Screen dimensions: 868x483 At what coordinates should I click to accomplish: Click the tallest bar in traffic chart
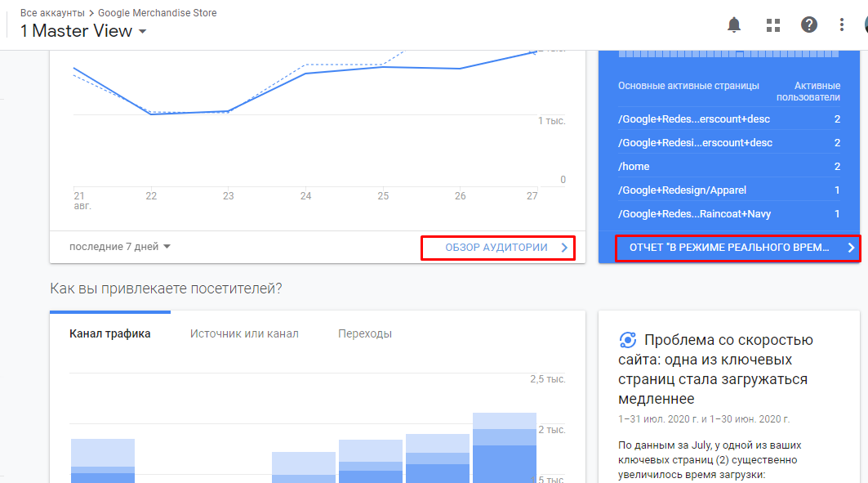505,448
